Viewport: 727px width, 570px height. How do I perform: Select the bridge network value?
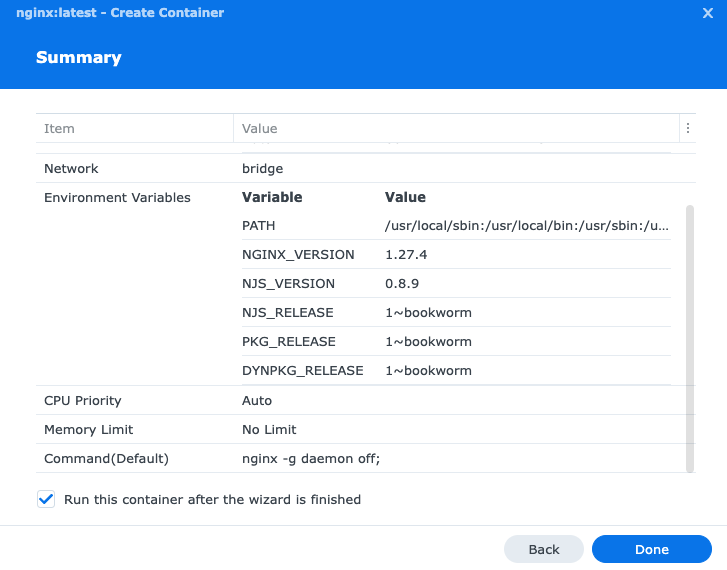(262, 168)
